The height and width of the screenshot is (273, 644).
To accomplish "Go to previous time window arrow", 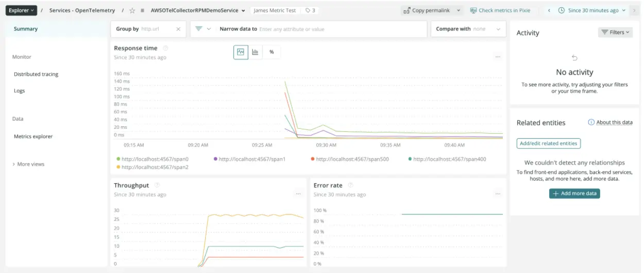I will pyautogui.click(x=549, y=10).
